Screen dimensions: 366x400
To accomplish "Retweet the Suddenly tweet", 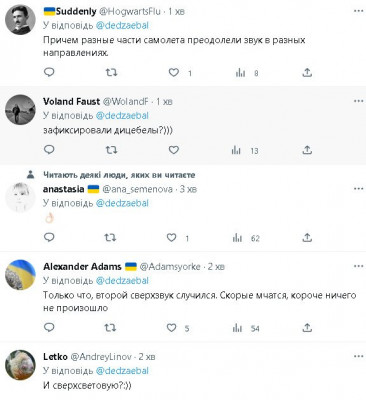I will tap(111, 72).
